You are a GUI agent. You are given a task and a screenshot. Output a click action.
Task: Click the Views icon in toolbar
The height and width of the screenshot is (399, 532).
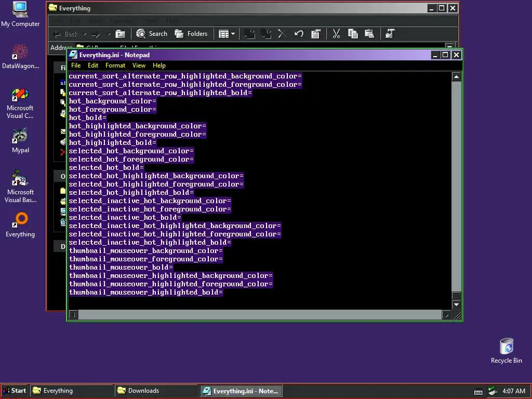coord(223,34)
